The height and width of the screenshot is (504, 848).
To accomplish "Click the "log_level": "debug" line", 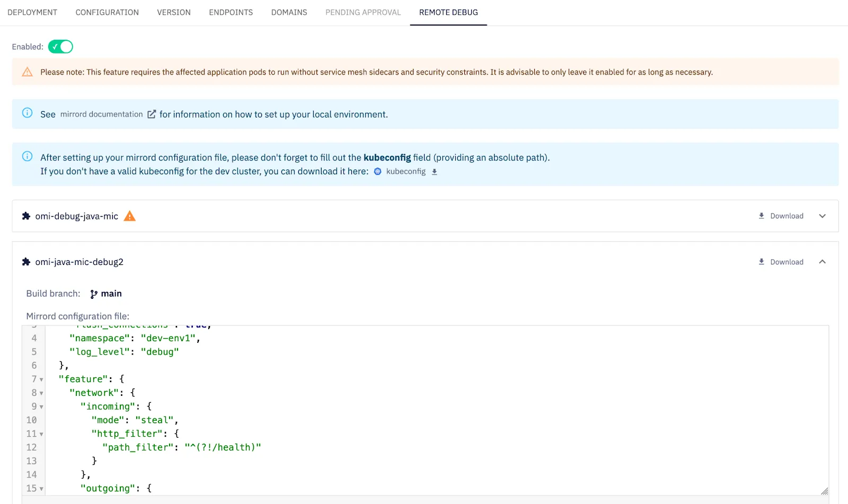I will 124,352.
